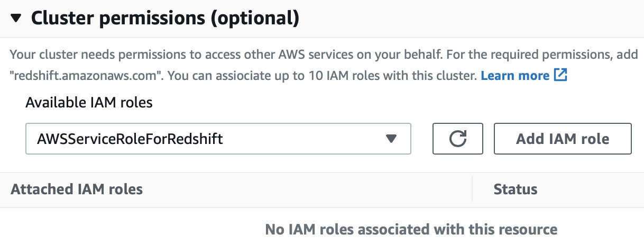Select the AWSServiceRoleForRedshift text in combo box
The image size is (644, 244).
pos(130,139)
